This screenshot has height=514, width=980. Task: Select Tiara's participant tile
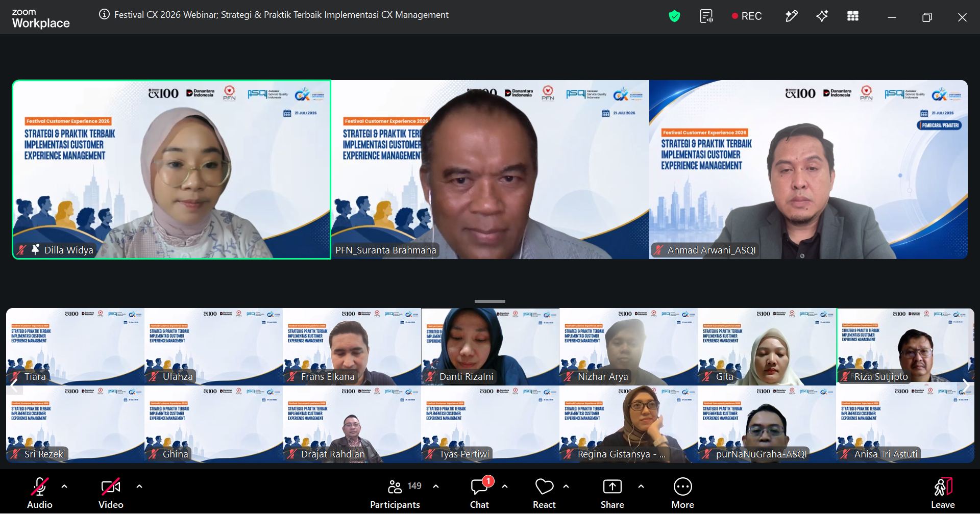tap(75, 346)
